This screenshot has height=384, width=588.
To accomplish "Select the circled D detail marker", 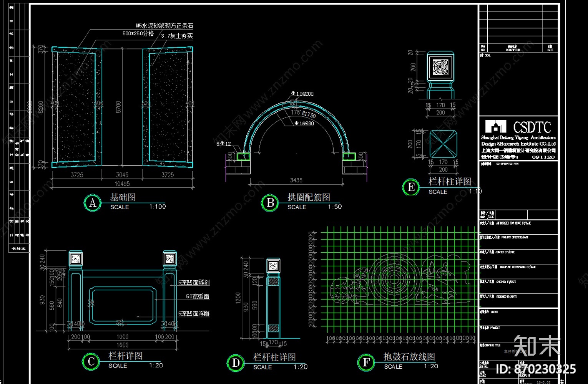I will pos(236,363).
